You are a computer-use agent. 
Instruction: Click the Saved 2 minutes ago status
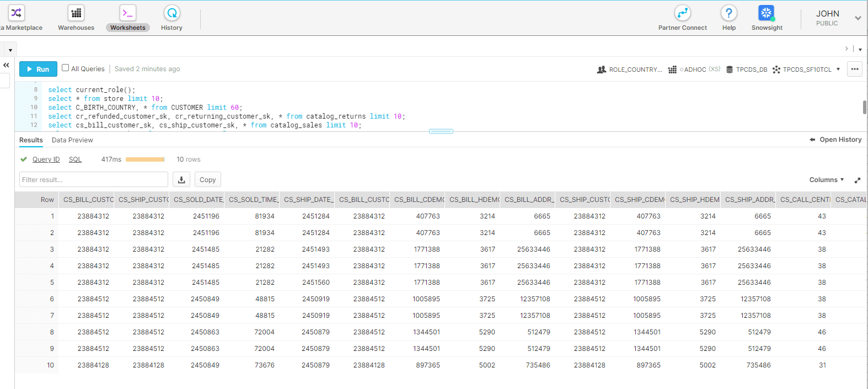[147, 69]
